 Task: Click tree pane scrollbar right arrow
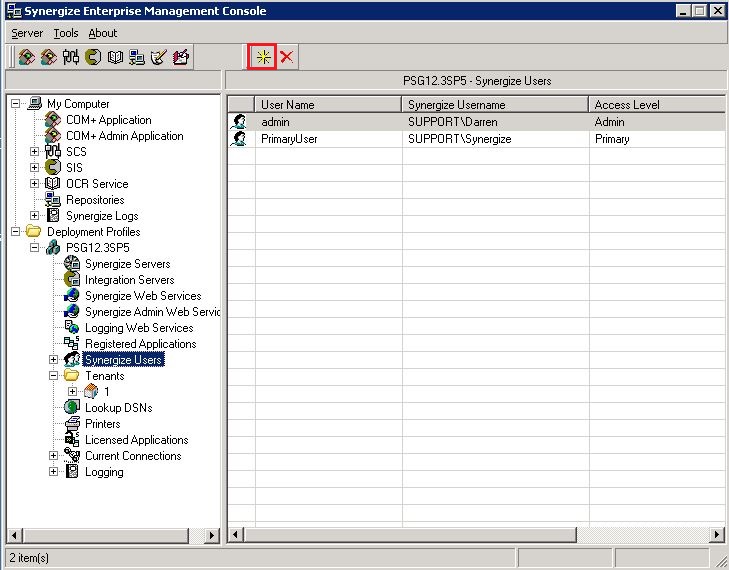pyautogui.click(x=212, y=535)
